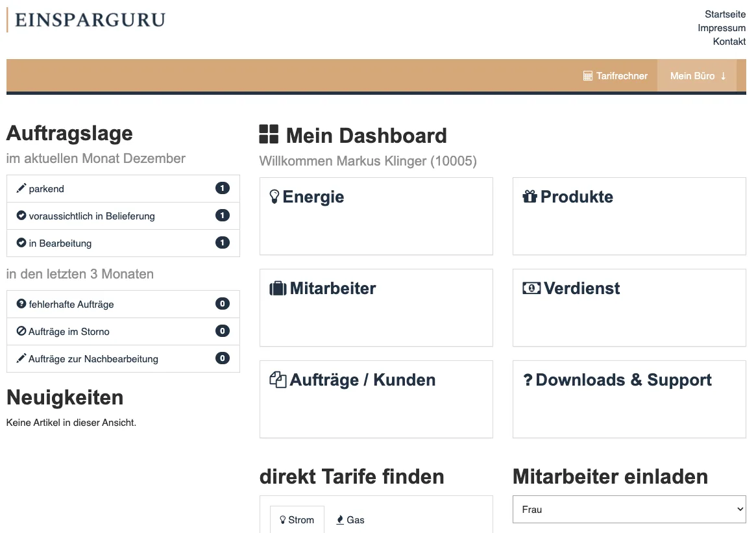The height and width of the screenshot is (533, 756).
Task: Click the ban icon next to Aufträge im Storno
Action: [21, 331]
